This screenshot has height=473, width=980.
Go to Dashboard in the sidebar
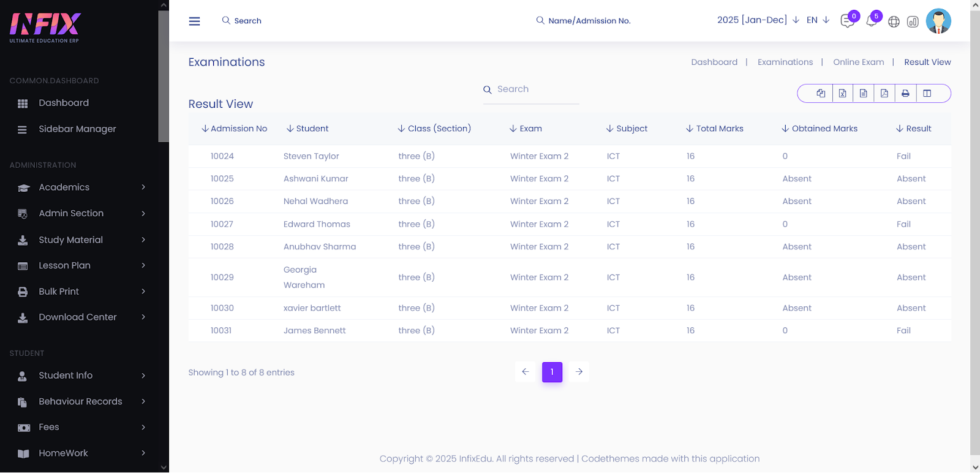click(64, 103)
